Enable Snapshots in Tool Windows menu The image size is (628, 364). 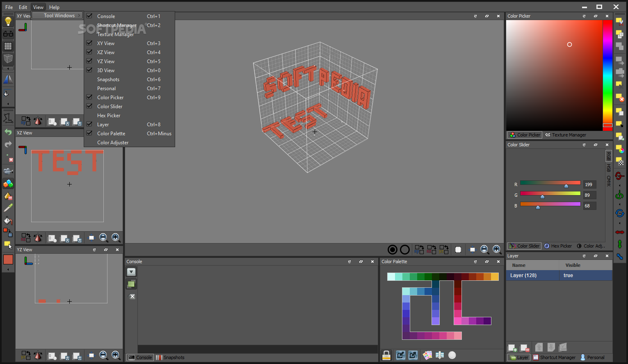click(129, 80)
